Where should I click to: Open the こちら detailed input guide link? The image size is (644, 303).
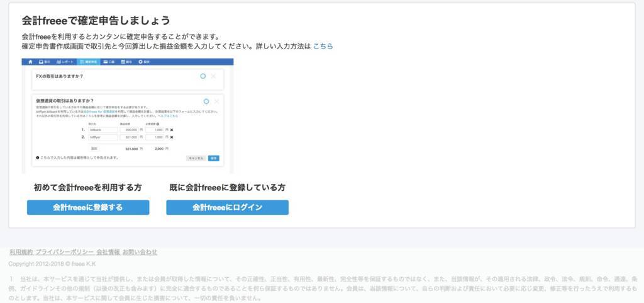tap(323, 47)
